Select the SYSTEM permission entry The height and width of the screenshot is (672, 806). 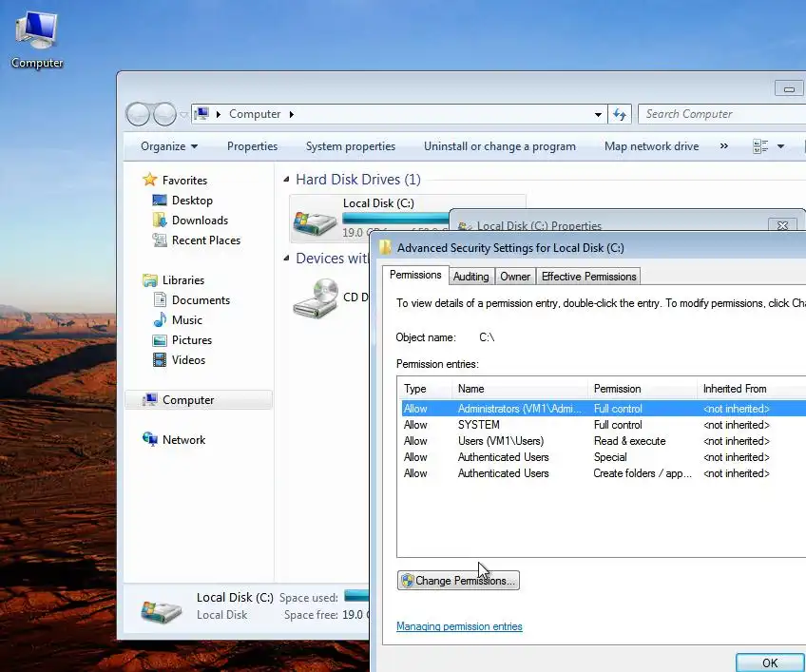click(604, 425)
